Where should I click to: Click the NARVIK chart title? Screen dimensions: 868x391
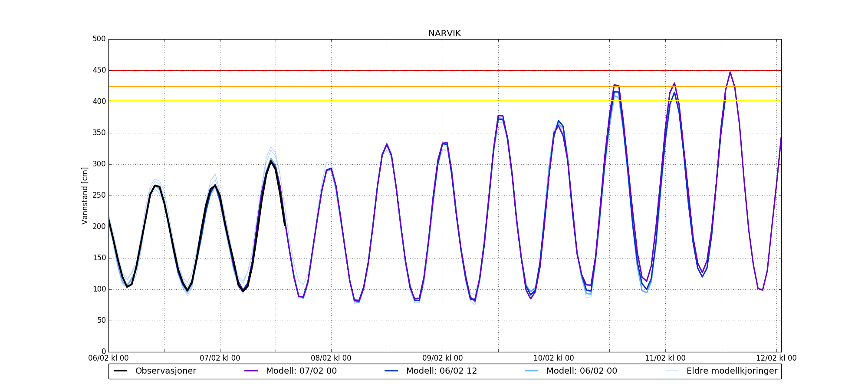pos(444,33)
